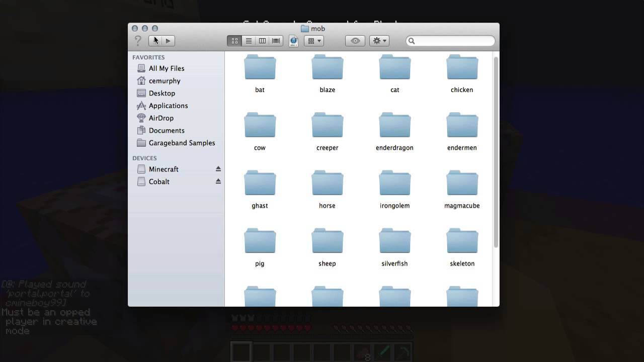Image resolution: width=644 pixels, height=362 pixels.
Task: Switch to Cover Flow view
Action: pos(276,41)
